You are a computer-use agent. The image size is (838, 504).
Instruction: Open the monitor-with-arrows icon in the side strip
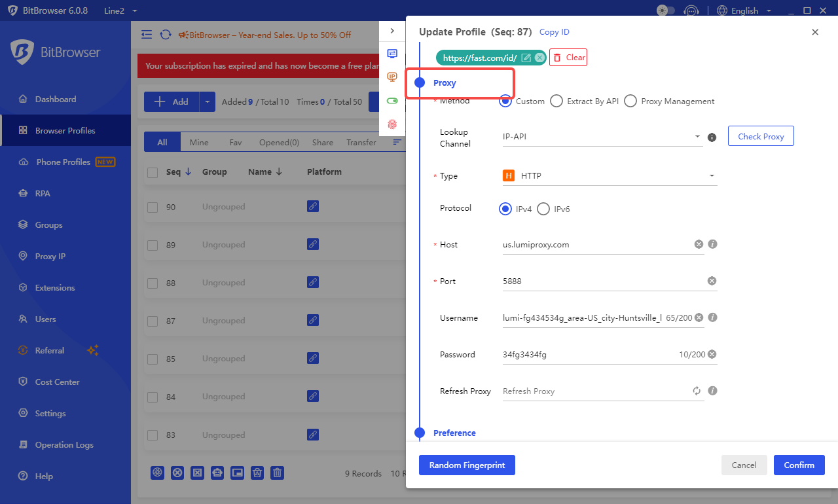click(x=392, y=54)
